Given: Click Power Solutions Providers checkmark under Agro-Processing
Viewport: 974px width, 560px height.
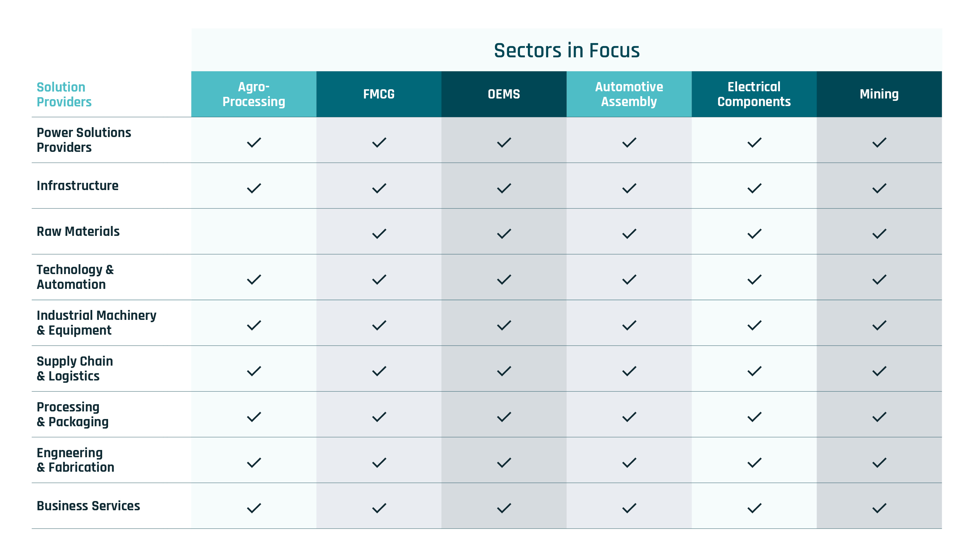Looking at the screenshot, I should point(254,142).
